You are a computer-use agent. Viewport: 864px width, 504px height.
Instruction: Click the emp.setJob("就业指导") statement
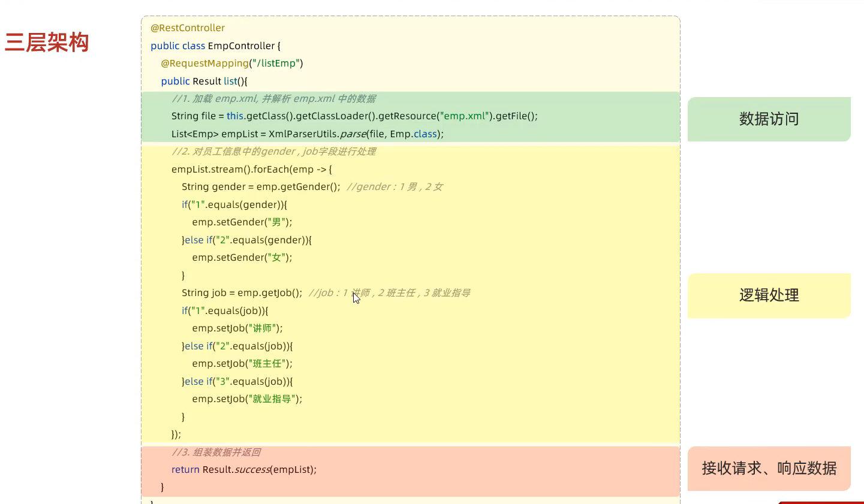pyautogui.click(x=247, y=399)
